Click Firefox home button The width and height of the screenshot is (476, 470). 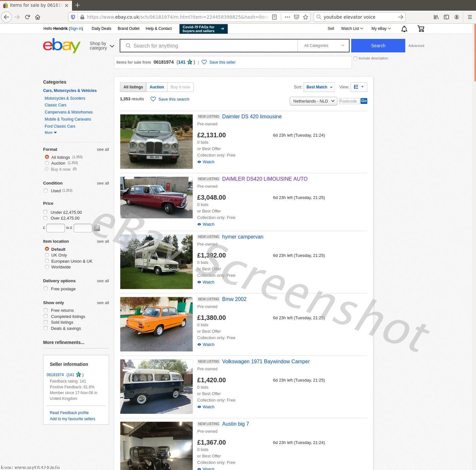[38, 17]
